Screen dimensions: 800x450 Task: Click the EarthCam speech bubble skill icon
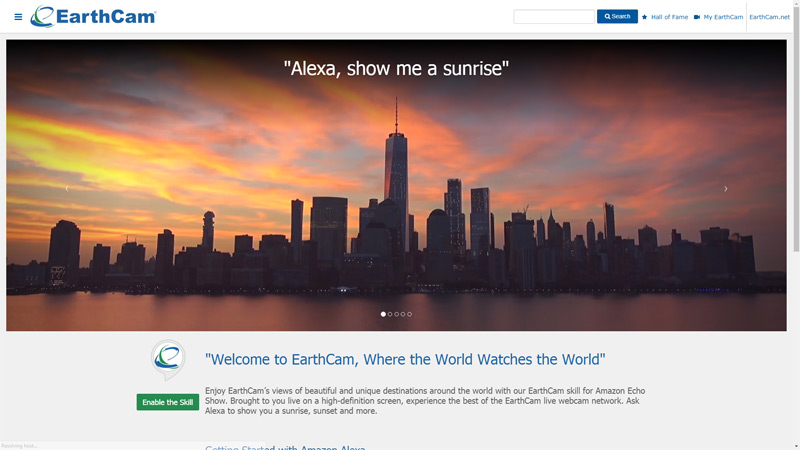(168, 360)
